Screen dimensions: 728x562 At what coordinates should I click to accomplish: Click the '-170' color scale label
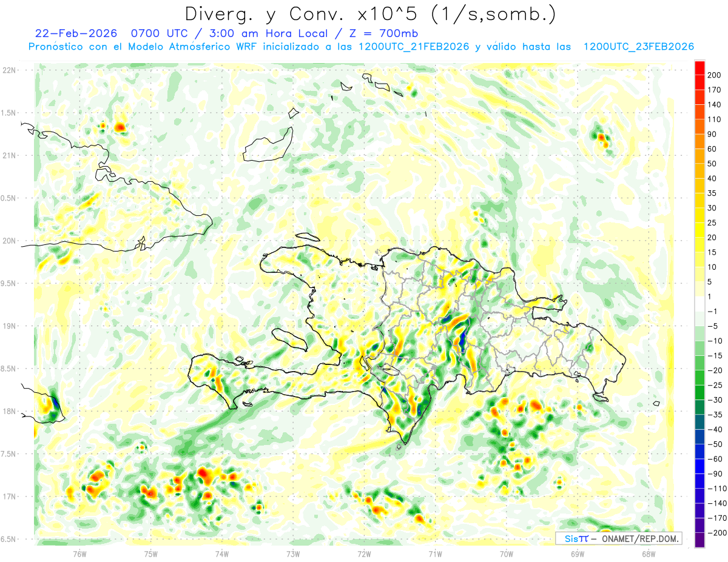716,518
